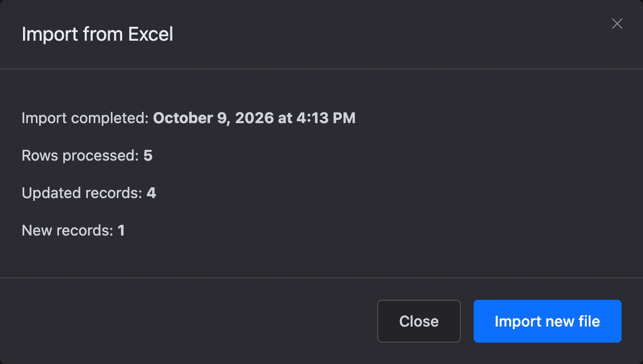This screenshot has width=643, height=364.
Task: Click the October 9, 2026 date text
Action: click(214, 118)
